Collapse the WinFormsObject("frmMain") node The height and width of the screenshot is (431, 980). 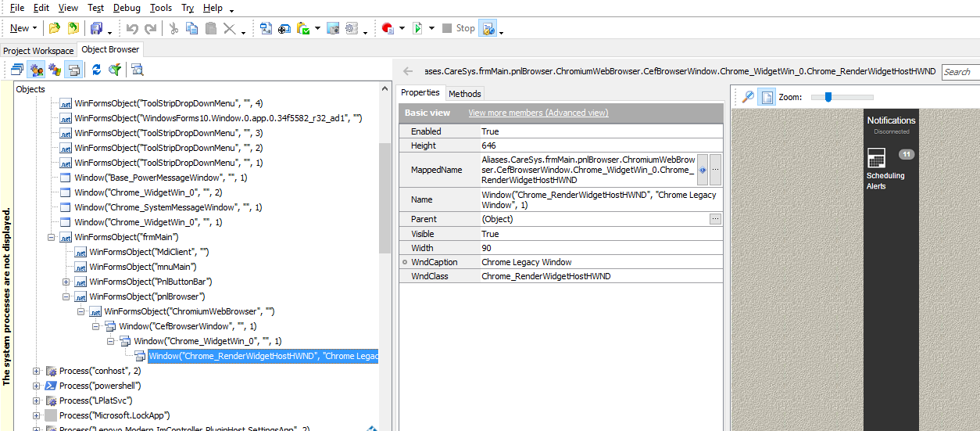pos(52,237)
